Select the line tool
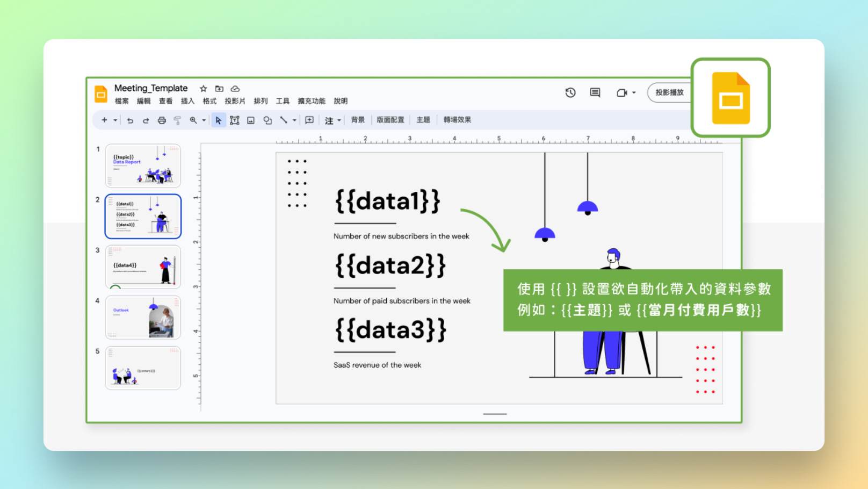Screen dimensions: 868x489 (284, 120)
